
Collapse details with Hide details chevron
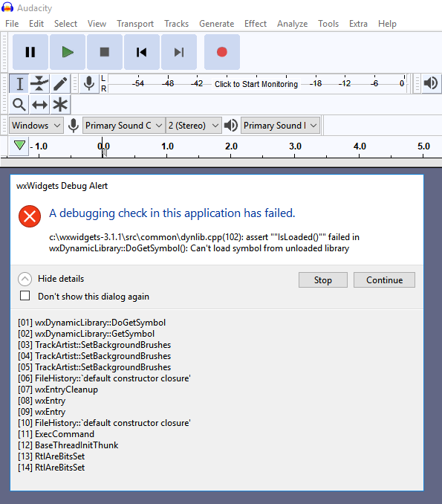click(x=25, y=279)
